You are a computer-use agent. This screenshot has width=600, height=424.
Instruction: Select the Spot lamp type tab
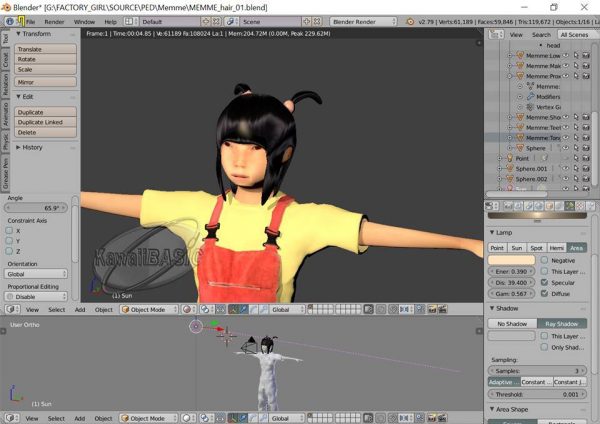pyautogui.click(x=536, y=247)
